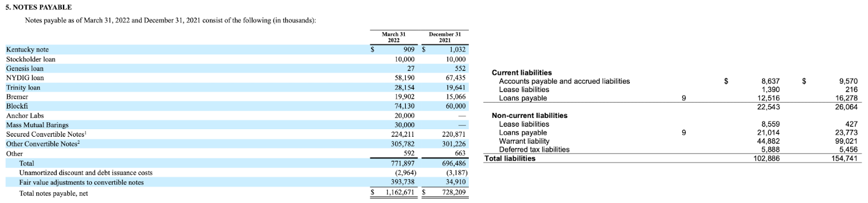
Task: Click the 'Kentucky note' row label
Action: pos(27,49)
